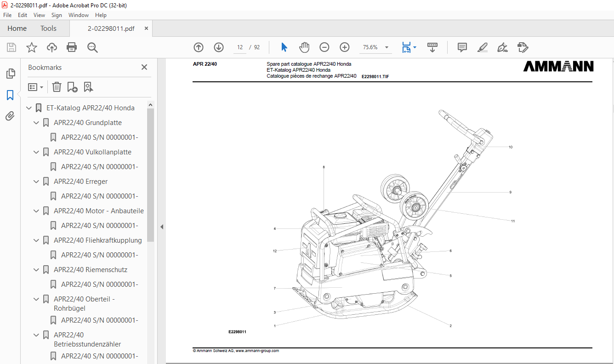Open the Redact or stamp tool icon
Image resolution: width=614 pixels, height=364 pixels.
coord(523,47)
